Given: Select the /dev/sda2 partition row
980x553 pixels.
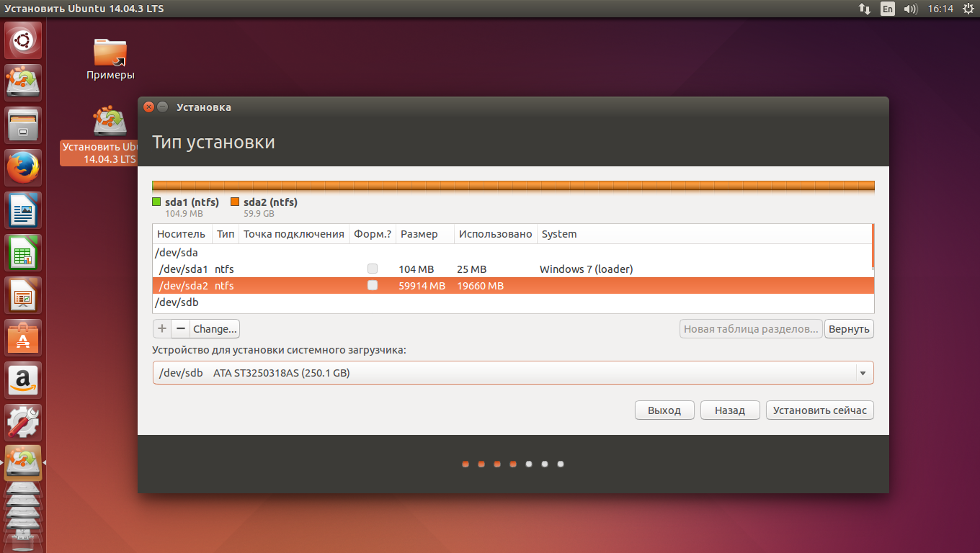Looking at the screenshot, I should [x=513, y=286].
